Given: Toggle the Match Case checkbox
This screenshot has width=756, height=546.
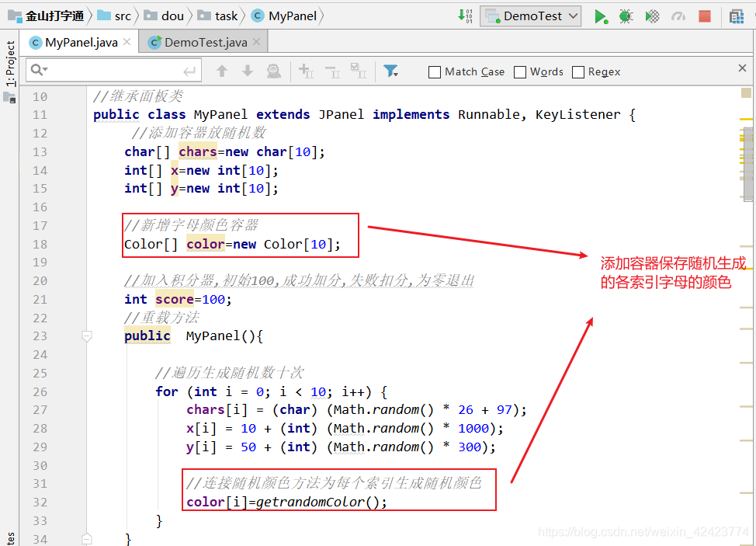Looking at the screenshot, I should click(x=434, y=72).
